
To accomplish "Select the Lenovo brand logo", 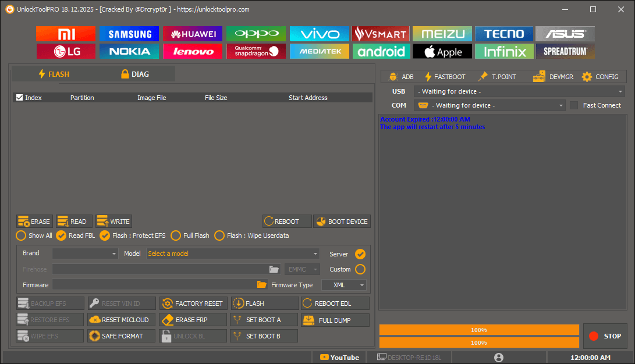I will coord(193,51).
